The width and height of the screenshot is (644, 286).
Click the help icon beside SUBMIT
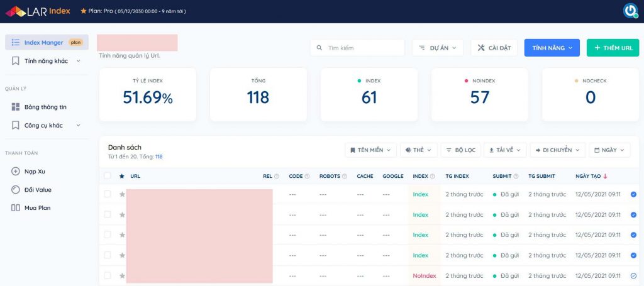pyautogui.click(x=516, y=177)
